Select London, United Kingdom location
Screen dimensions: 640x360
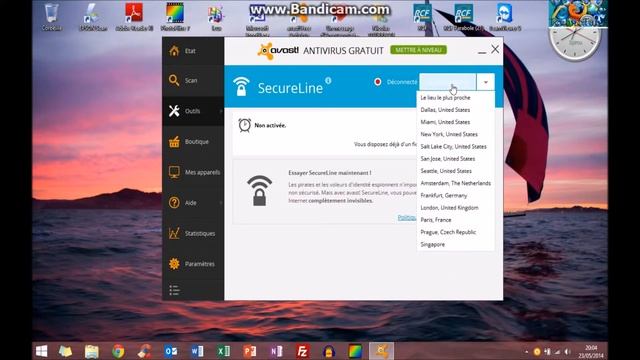click(456, 208)
